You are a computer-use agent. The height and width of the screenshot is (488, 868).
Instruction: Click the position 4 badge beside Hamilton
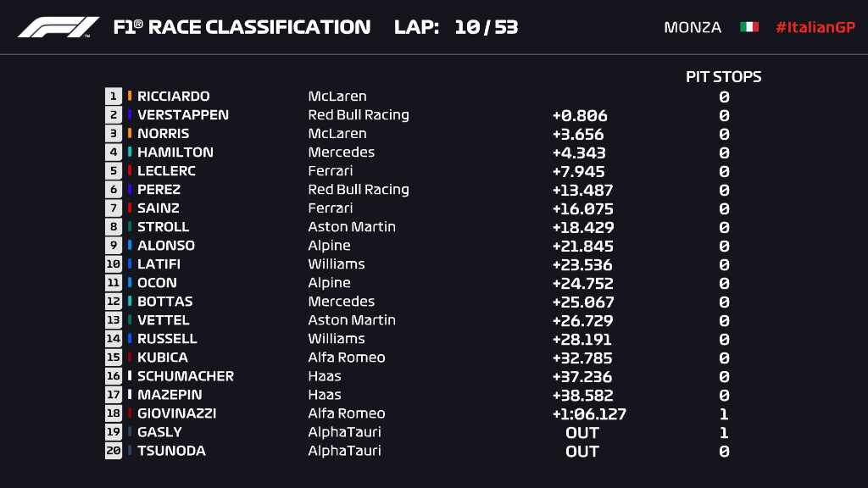coord(114,152)
